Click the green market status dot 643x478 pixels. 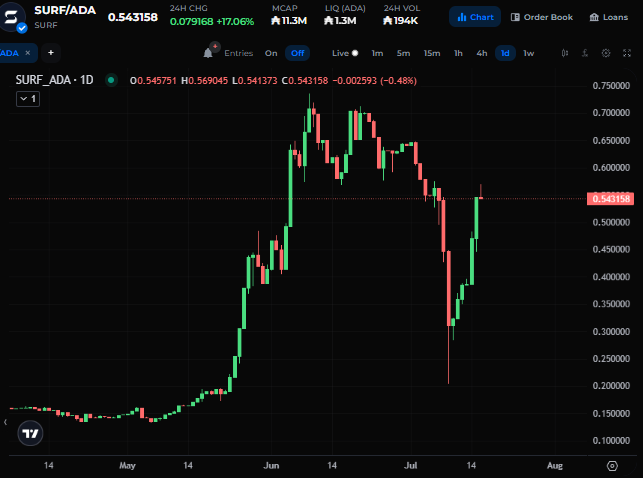coord(111,80)
